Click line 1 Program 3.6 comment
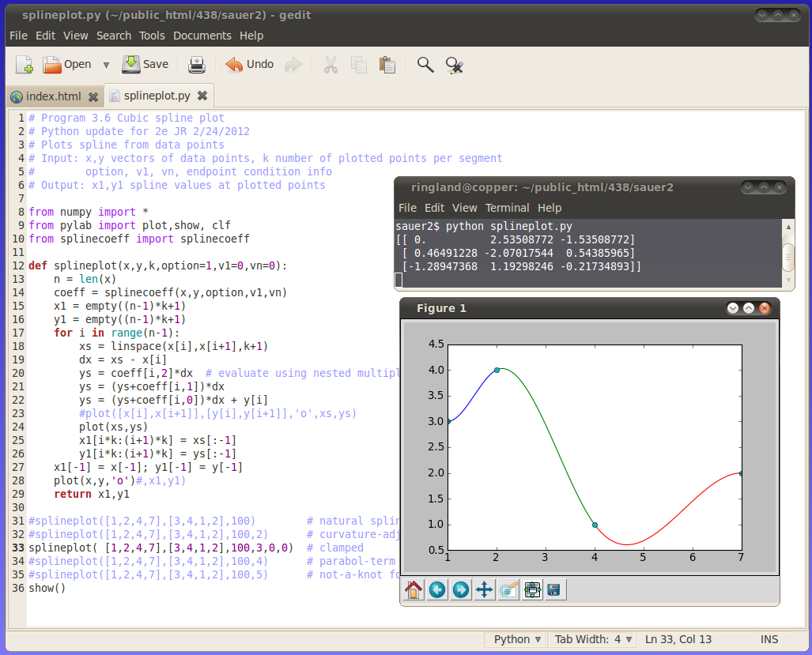 tap(127, 118)
